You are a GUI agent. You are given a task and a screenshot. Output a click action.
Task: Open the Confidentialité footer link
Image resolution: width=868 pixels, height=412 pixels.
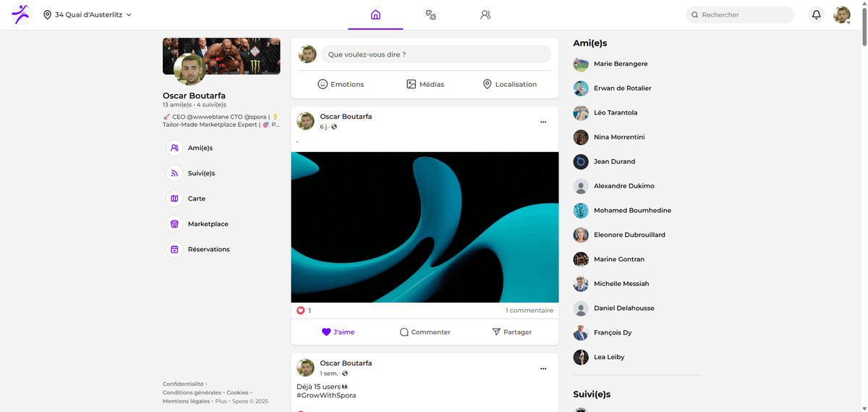pos(183,384)
